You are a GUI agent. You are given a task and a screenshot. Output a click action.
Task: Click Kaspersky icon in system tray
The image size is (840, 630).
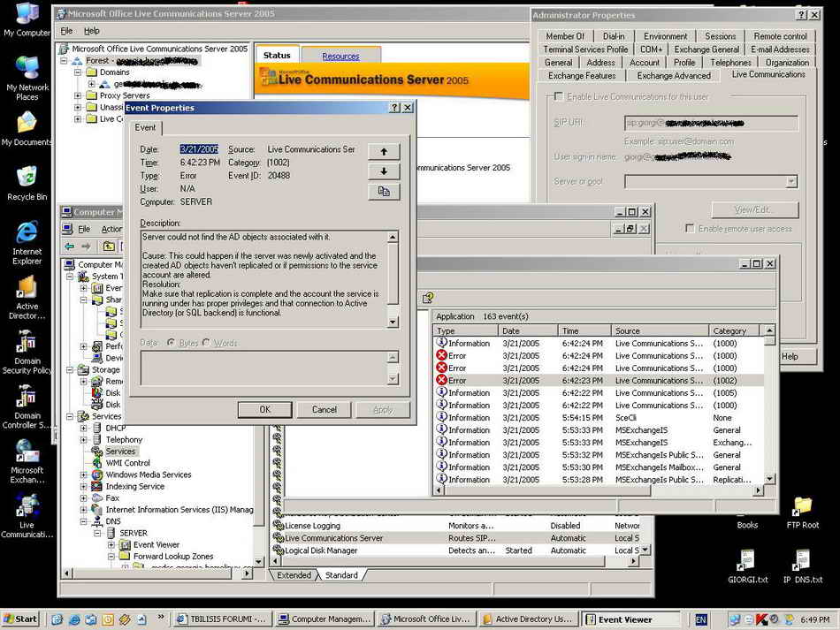(761, 619)
